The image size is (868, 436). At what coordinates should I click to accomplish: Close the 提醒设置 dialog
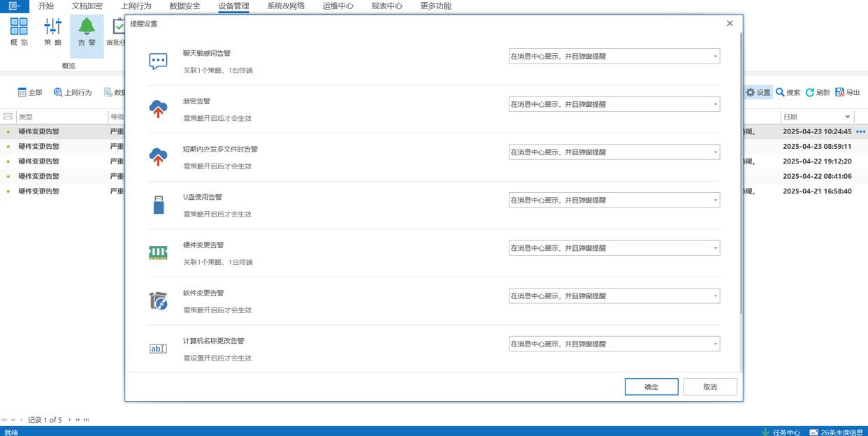click(730, 23)
